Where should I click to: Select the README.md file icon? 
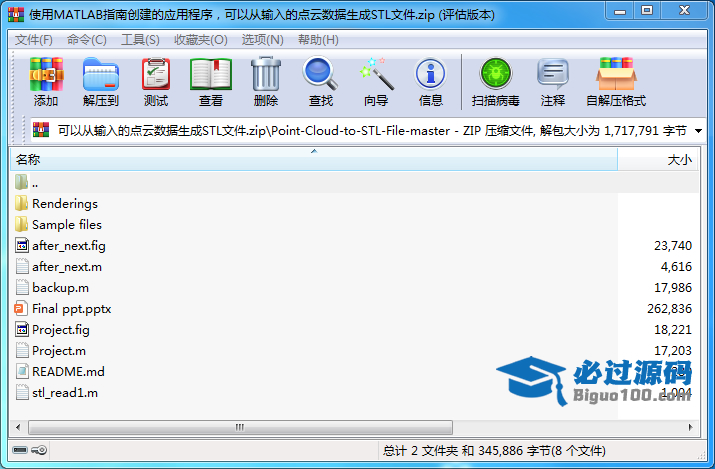tap(22, 371)
